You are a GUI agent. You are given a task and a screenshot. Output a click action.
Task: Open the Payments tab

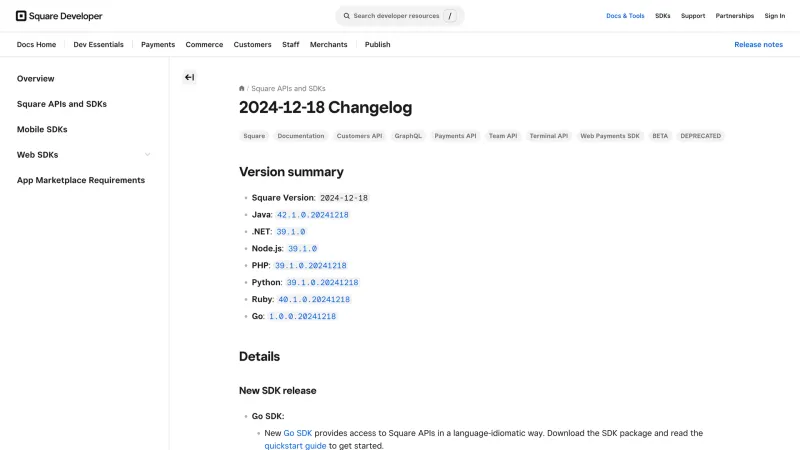(158, 44)
